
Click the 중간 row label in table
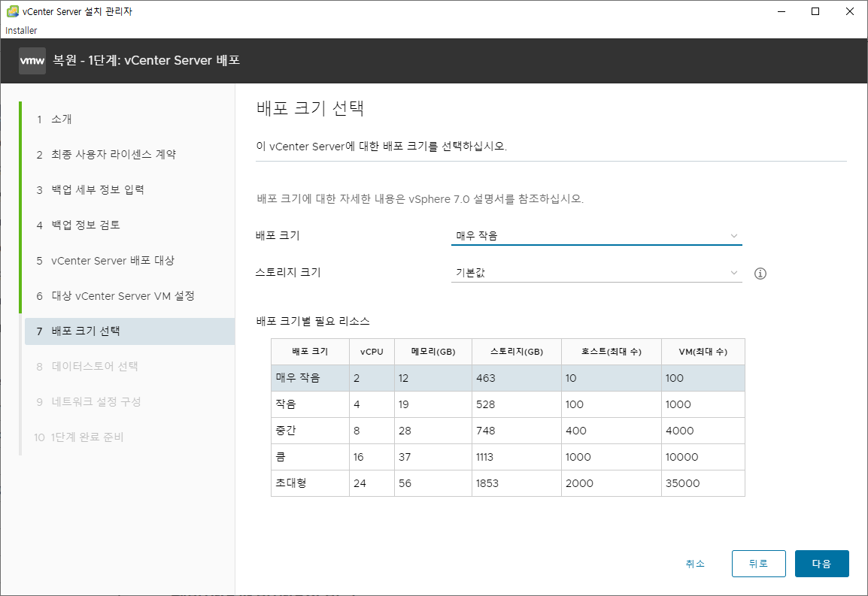286,431
